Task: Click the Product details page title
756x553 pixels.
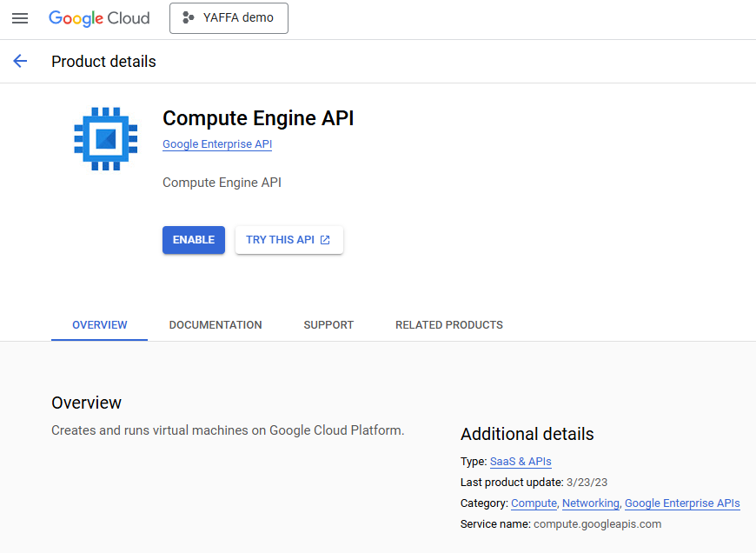Action: tap(103, 62)
